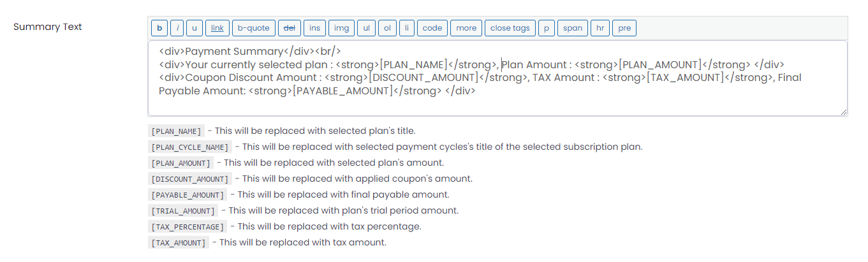Insert a horizontal rule with hr
The image size is (868, 262).
pos(600,28)
